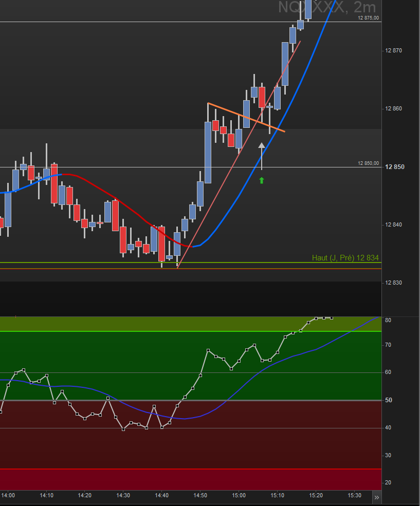Click the 14:50 time axis label
Viewport: 420px width, 506px height.
(200, 496)
